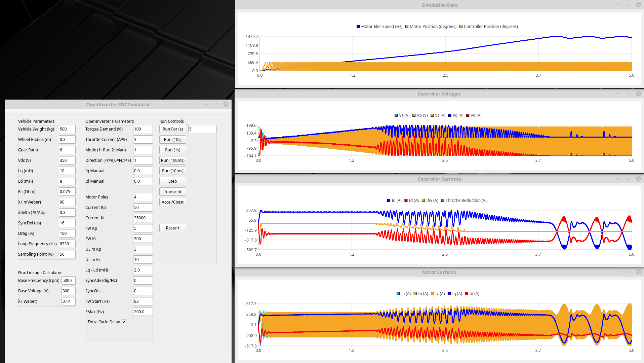Image resolution: width=644 pixels, height=363 pixels.
Task: Click the Throttle Reduction legend swatch
Action: click(443, 201)
